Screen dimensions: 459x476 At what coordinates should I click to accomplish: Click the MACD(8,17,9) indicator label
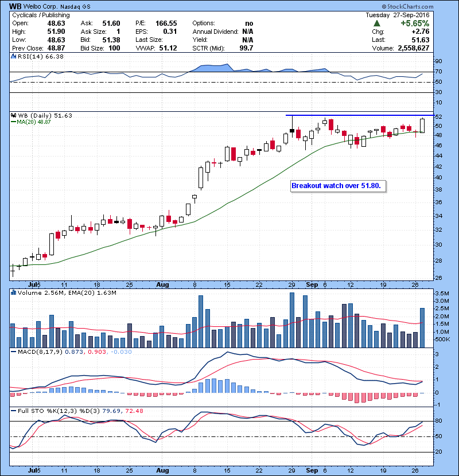[x=40, y=352]
